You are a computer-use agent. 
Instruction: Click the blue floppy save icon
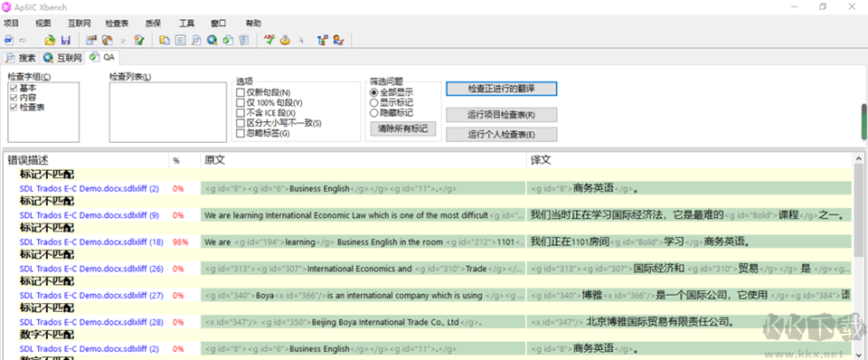[x=65, y=40]
